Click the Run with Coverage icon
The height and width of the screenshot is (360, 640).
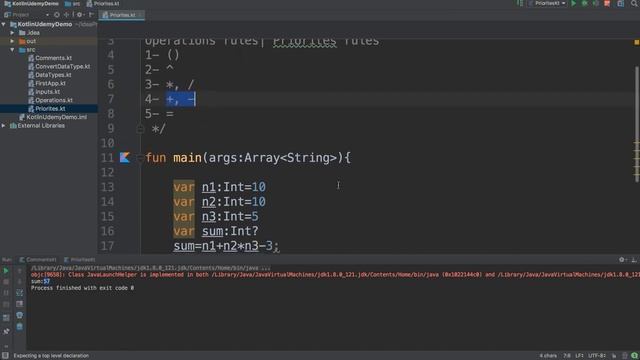(596, 4)
